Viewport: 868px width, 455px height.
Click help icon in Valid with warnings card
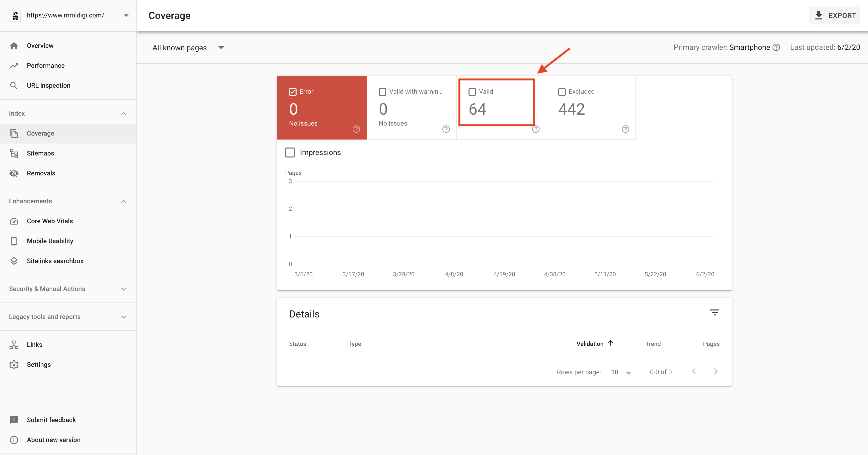point(446,129)
